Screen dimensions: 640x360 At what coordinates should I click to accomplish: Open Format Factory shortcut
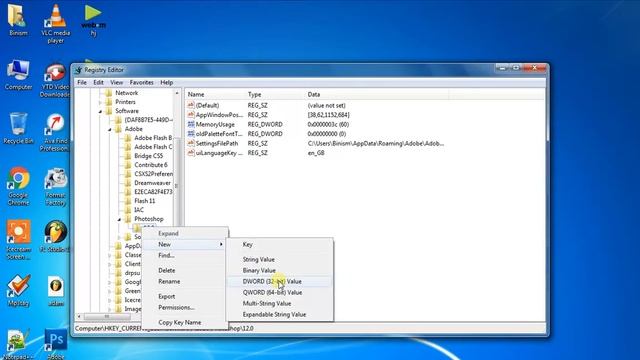coord(56,186)
